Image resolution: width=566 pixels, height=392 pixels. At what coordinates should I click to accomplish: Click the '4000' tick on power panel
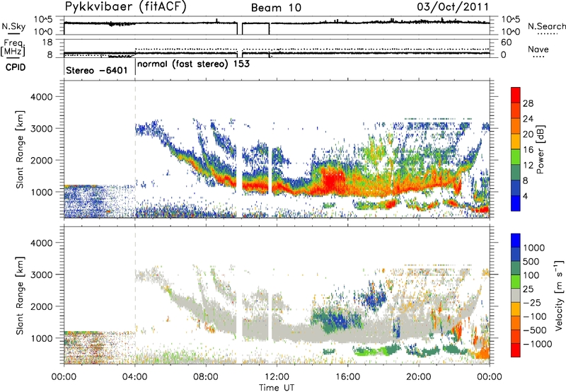41,97
